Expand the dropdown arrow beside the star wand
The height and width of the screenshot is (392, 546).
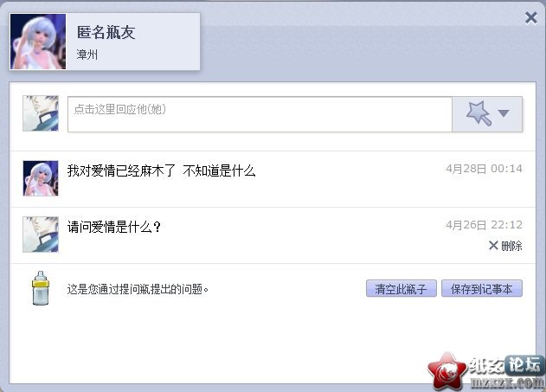(504, 113)
